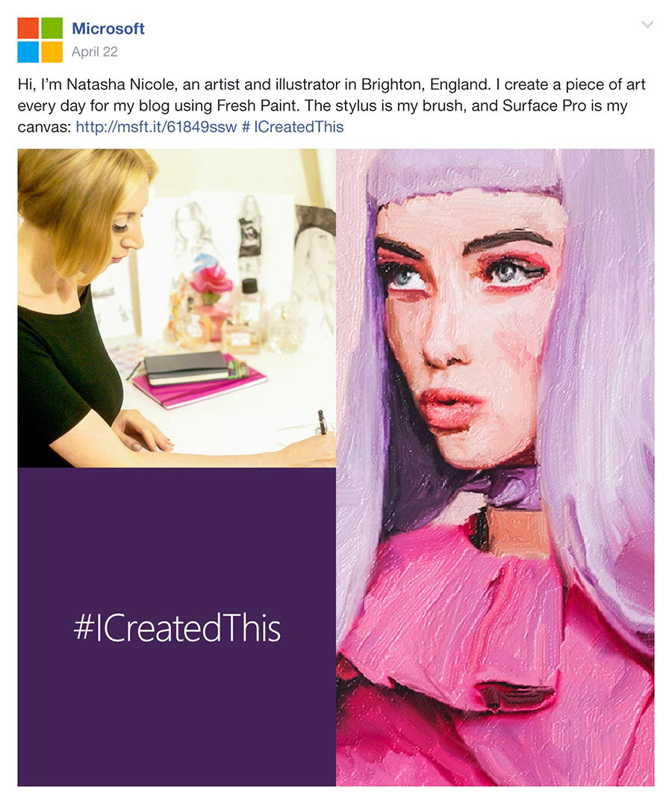Open the purple-haired portrait painting
Viewport: 672px width, 804px height.
point(495,467)
